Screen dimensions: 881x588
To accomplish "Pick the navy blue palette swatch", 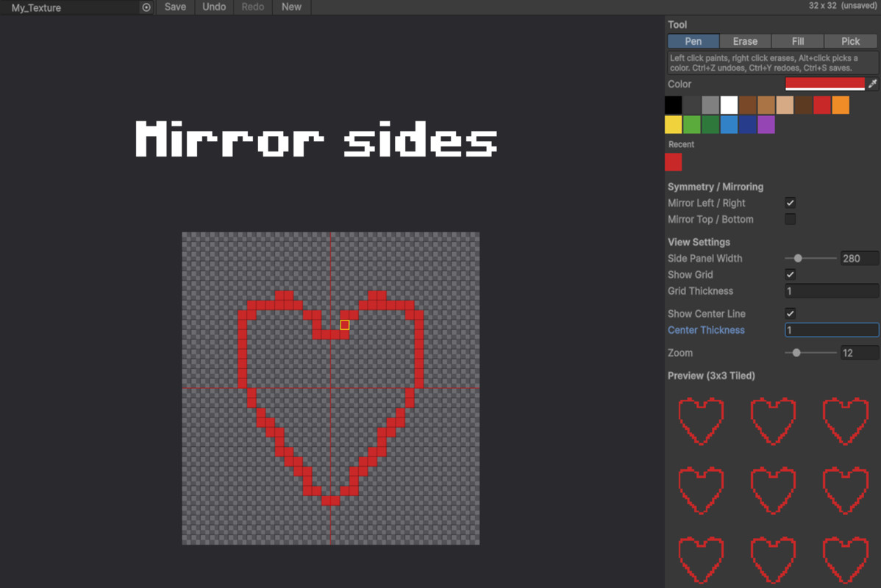I will [747, 125].
